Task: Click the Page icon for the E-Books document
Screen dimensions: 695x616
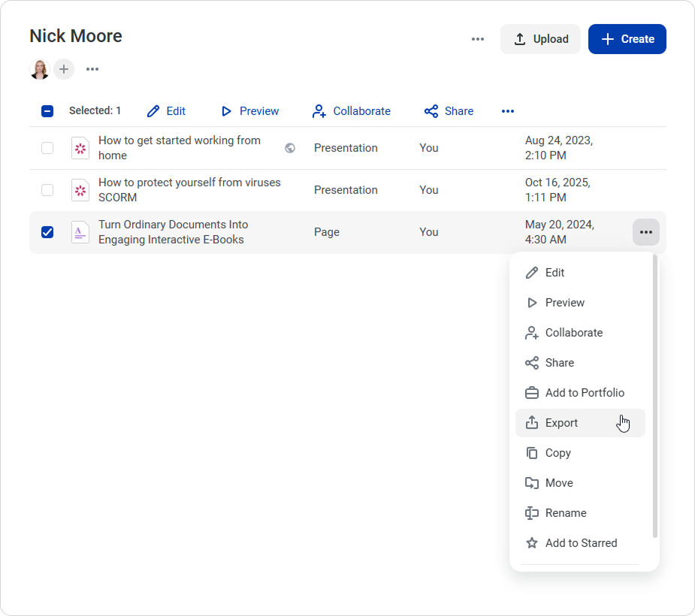Action: pos(80,232)
